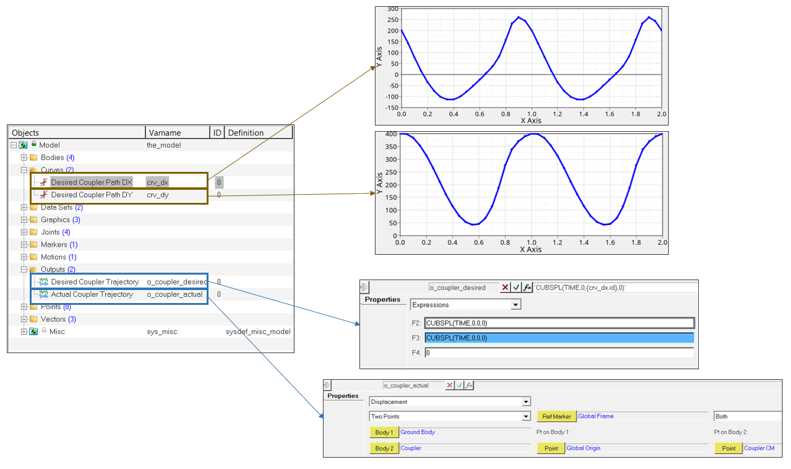The image size is (791, 469).
Task: Click the green checkmark accept icon for o_coupler_desired
Action: click(516, 287)
